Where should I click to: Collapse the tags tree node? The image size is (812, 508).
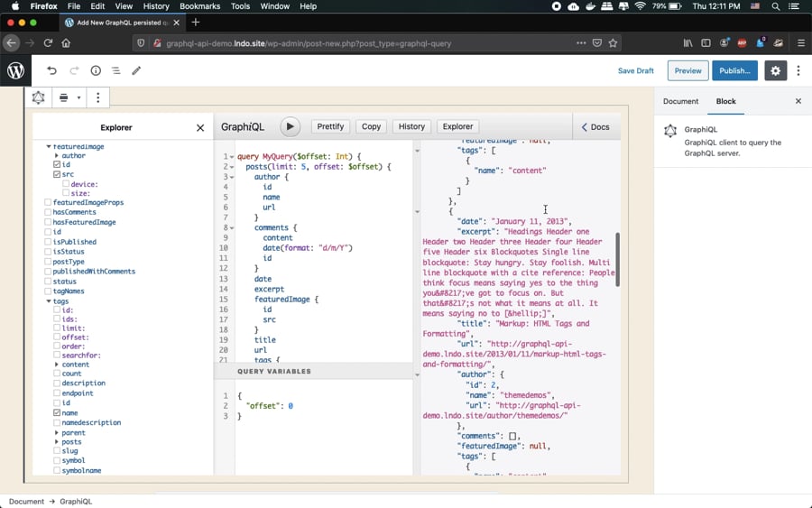click(x=49, y=301)
